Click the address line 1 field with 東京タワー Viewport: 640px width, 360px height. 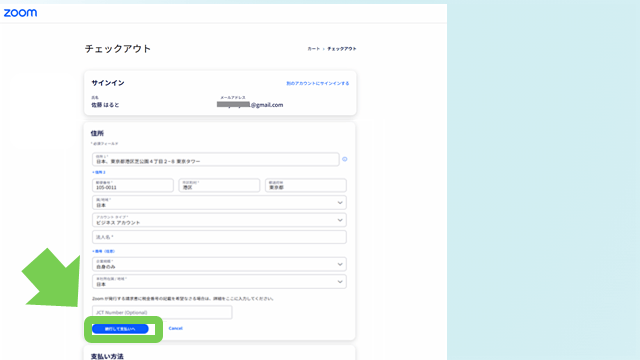216,159
